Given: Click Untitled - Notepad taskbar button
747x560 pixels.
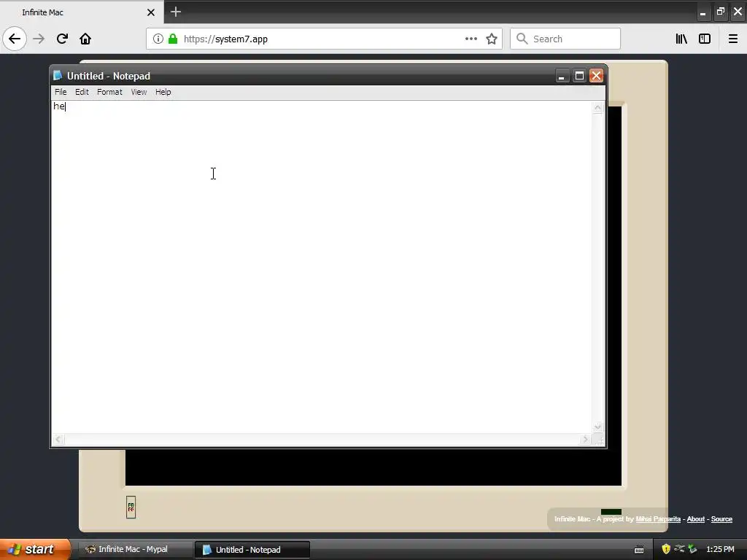Looking at the screenshot, I should point(252,550).
